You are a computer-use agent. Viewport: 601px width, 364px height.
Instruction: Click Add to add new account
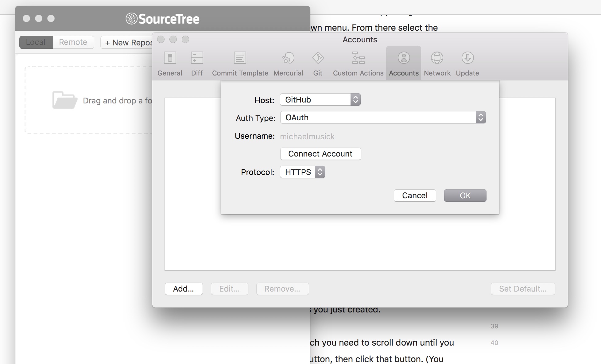[184, 288]
